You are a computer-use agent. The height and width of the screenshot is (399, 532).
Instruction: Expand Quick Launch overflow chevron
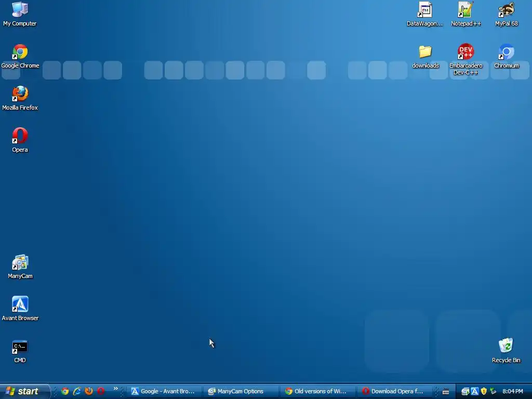[x=116, y=389]
